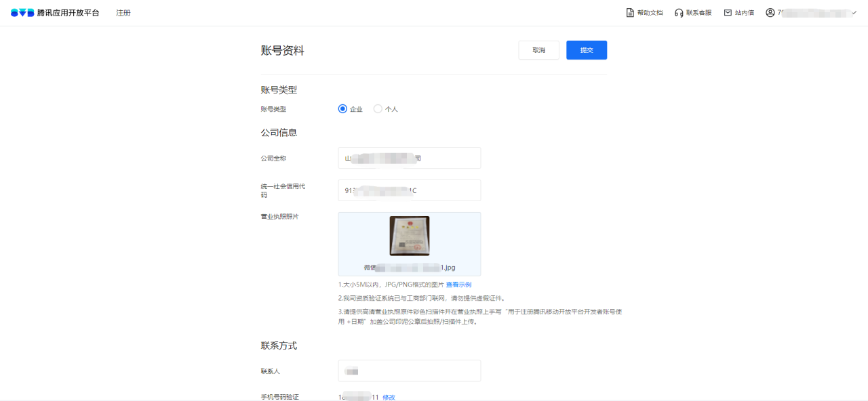Screen dimensions: 868x401
Task: Click the 联系人 input field
Action: (x=409, y=371)
